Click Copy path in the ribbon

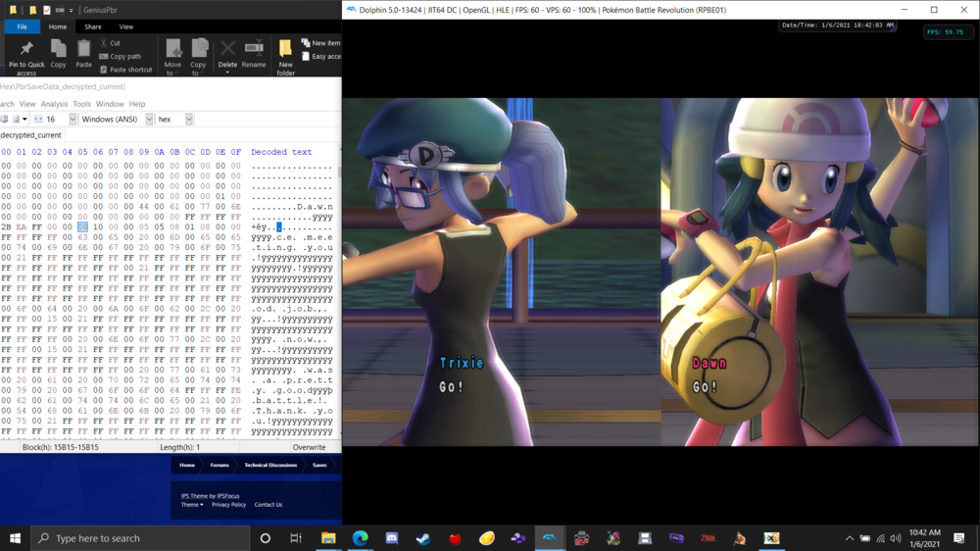[121, 56]
